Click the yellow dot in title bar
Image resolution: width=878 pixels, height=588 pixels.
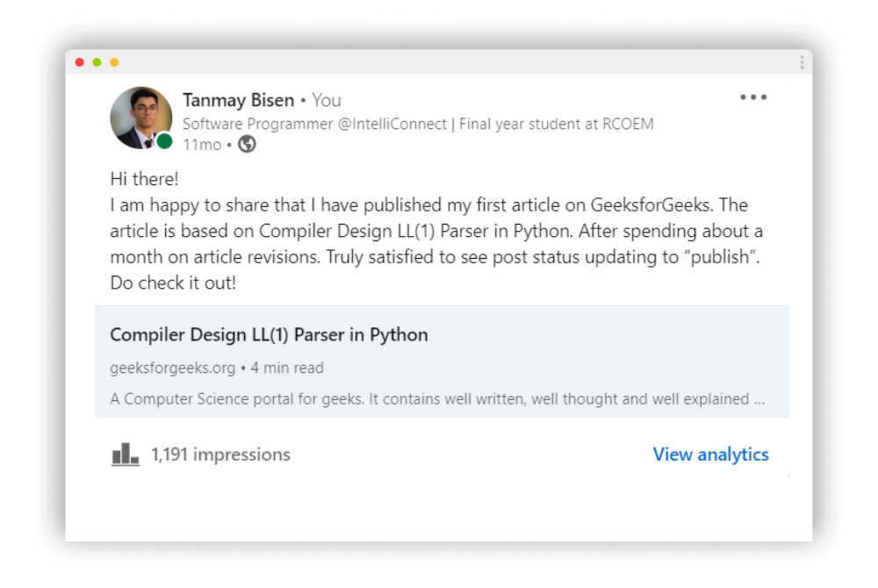[114, 62]
